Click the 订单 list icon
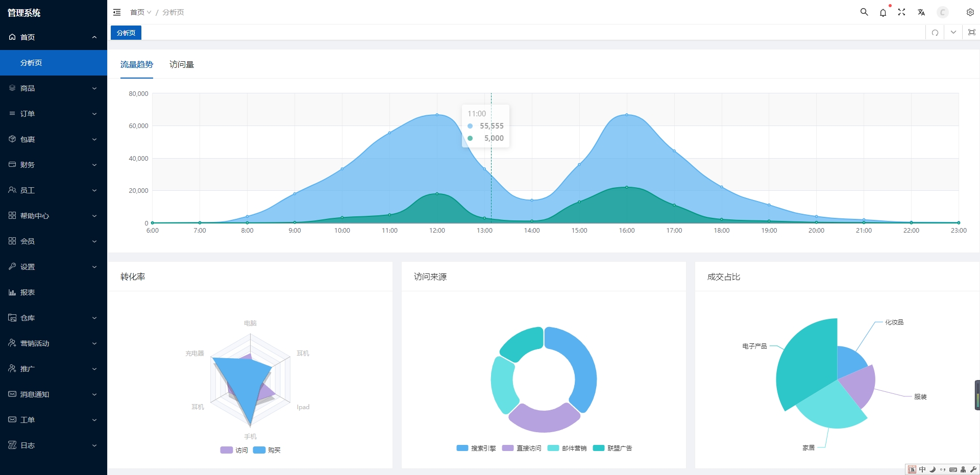 (12, 114)
